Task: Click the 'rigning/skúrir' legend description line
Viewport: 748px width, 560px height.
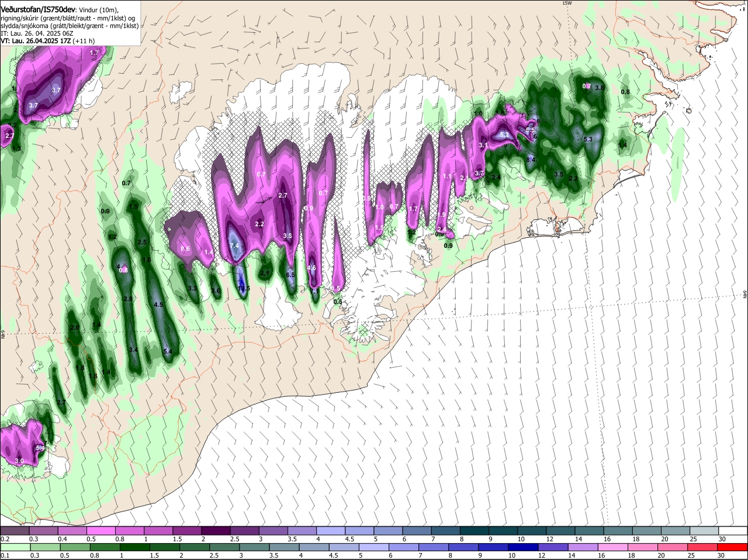Action: 68,18
